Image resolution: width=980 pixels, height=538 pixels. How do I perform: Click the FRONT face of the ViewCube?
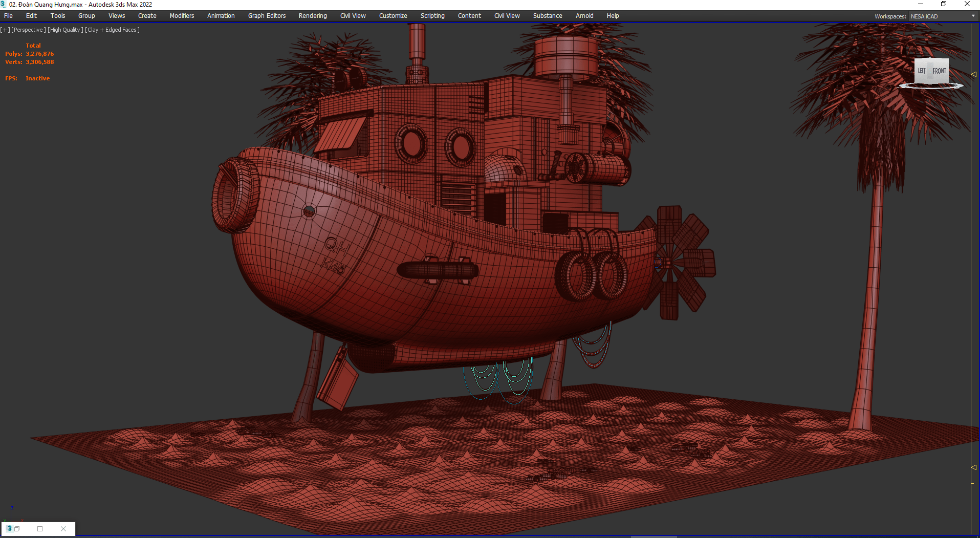pos(939,71)
